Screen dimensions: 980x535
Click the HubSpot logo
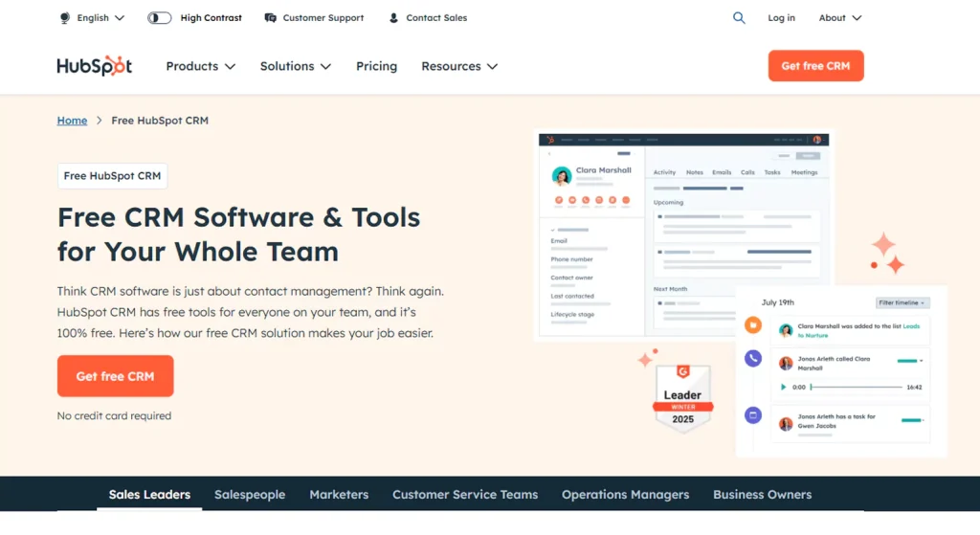[x=95, y=66]
